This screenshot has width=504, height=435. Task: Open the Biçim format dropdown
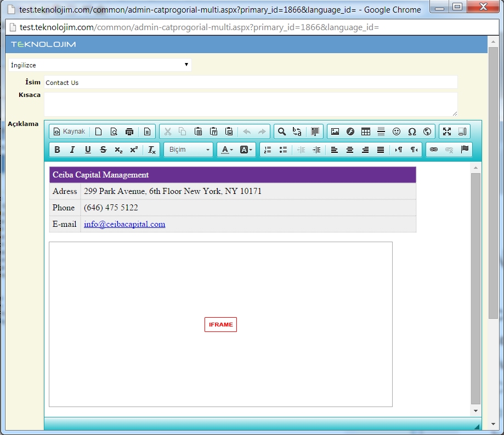point(188,150)
